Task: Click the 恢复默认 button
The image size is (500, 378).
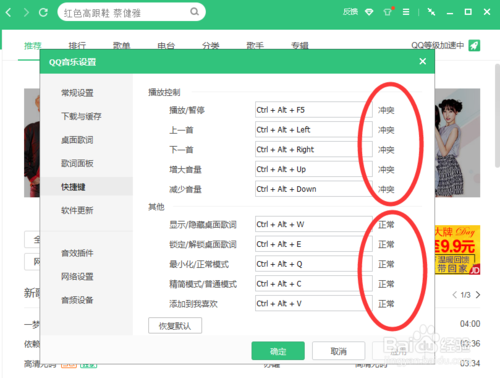Action: pyautogui.click(x=175, y=326)
